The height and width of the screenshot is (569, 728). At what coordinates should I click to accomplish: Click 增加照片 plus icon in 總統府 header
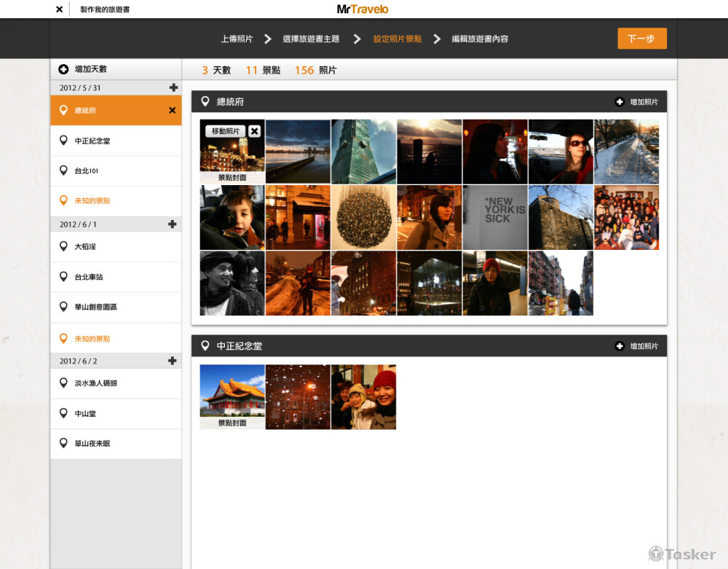coord(620,102)
